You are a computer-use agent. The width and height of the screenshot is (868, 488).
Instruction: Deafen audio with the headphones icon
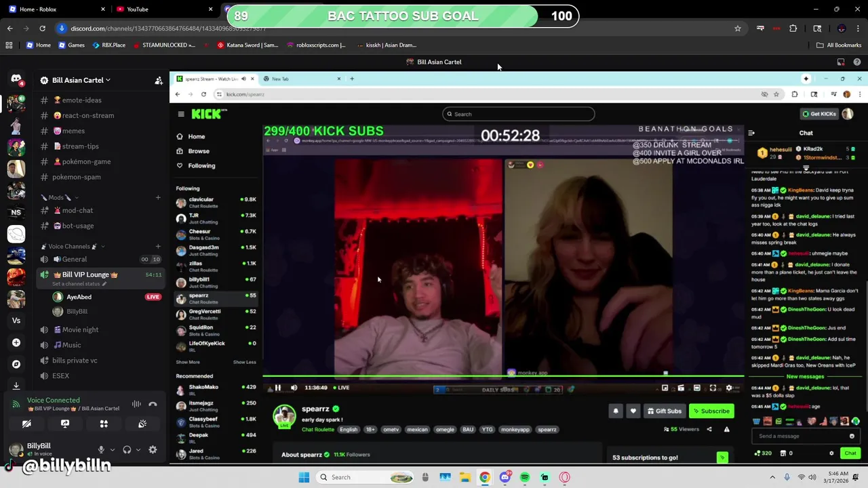127,449
